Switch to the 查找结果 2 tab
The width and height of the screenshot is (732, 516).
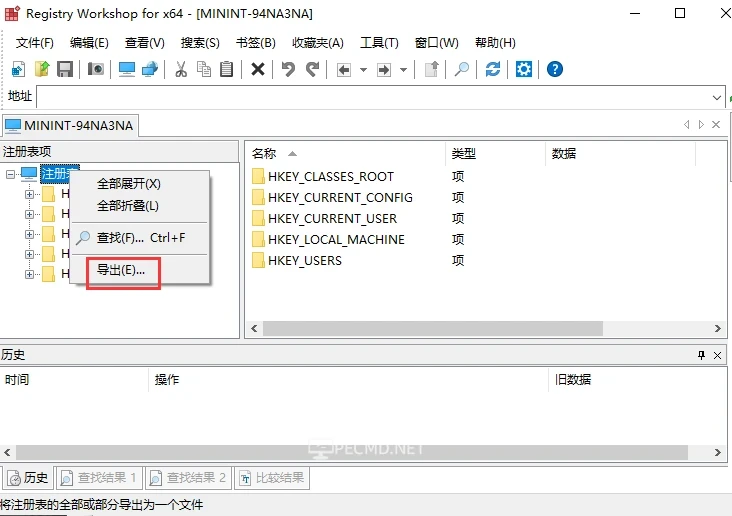coord(189,478)
